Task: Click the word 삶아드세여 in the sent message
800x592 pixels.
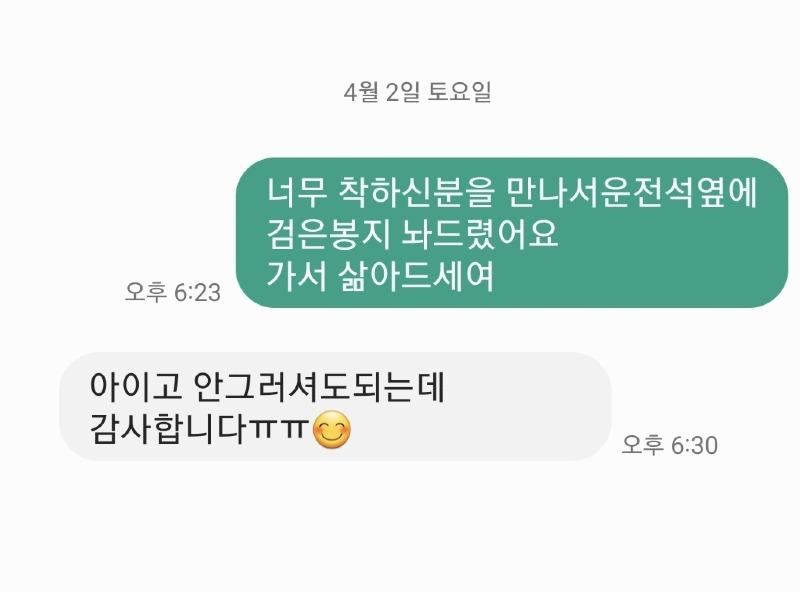Action: coord(416,276)
